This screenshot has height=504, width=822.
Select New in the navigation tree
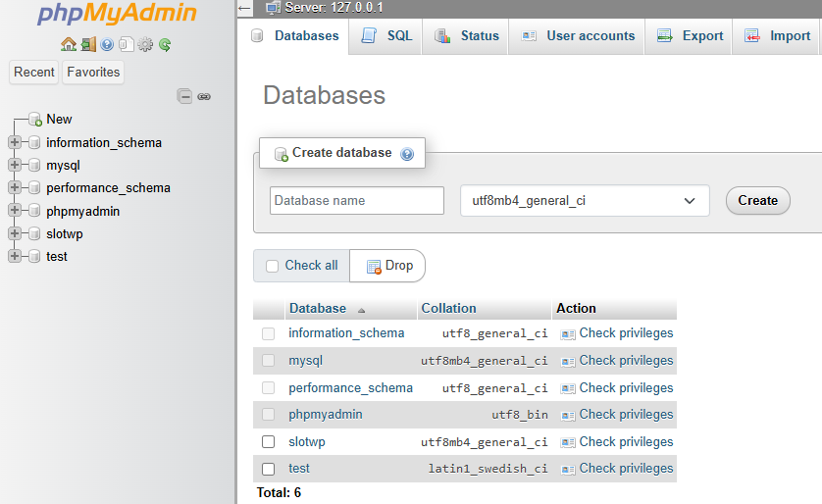59,120
